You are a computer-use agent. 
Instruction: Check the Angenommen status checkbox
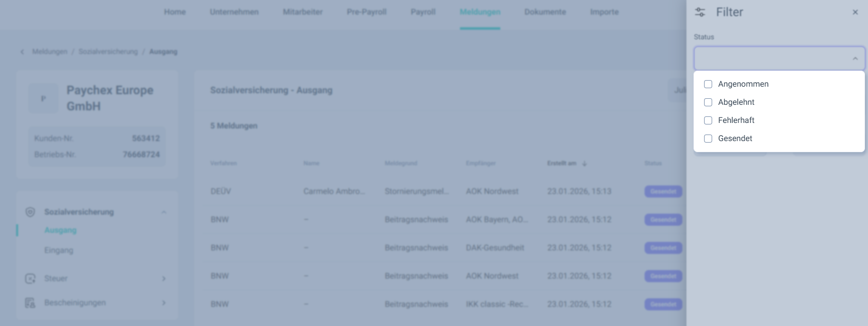pos(708,84)
